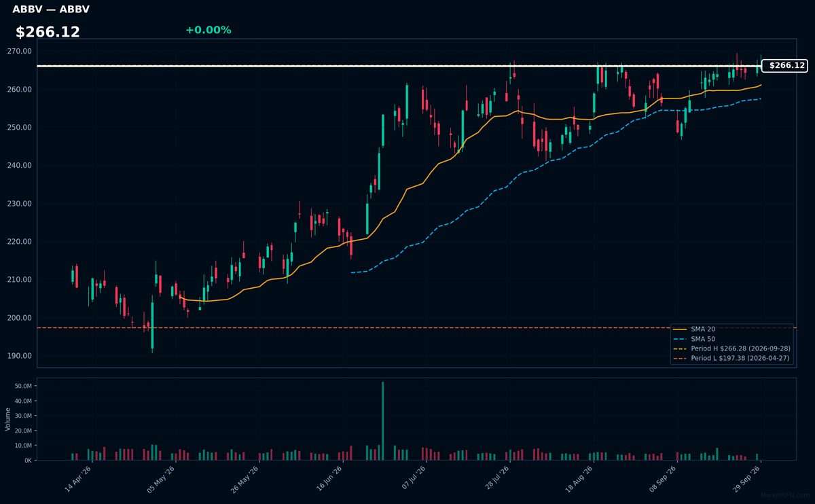The height and width of the screenshot is (504, 815).
Task: Click the 08 Sep '26 date label
Action: coord(664,478)
